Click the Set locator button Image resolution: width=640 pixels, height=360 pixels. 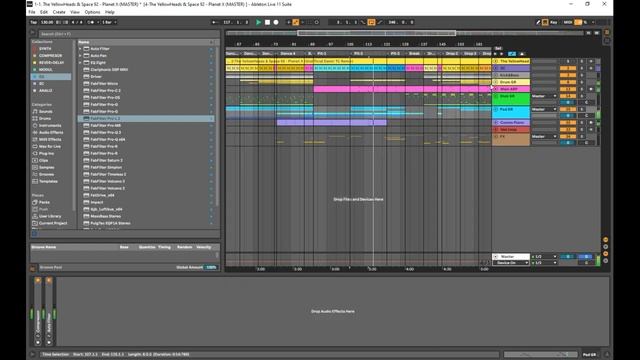(x=498, y=48)
